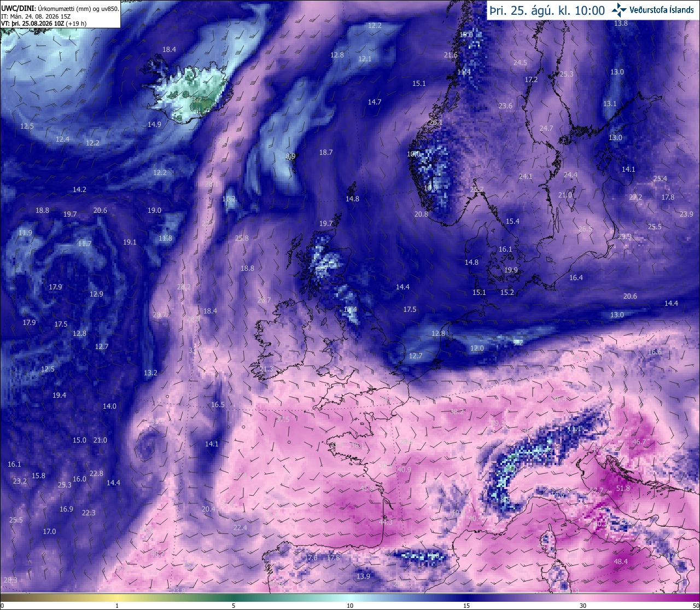Click the 48.4 value over southern Italy
700x610 pixels.
click(x=621, y=561)
